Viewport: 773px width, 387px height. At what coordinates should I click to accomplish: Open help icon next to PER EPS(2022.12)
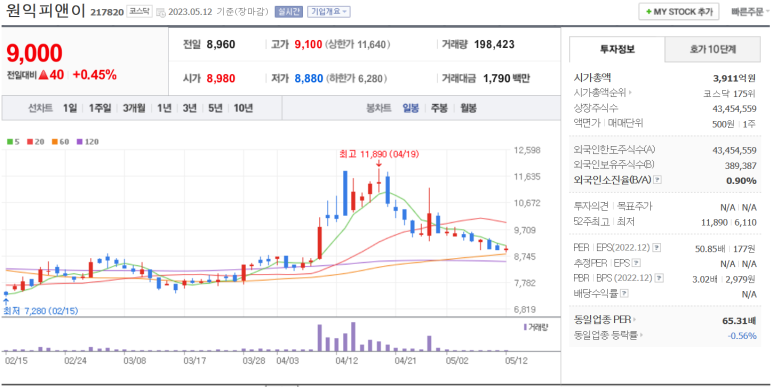click(657, 247)
